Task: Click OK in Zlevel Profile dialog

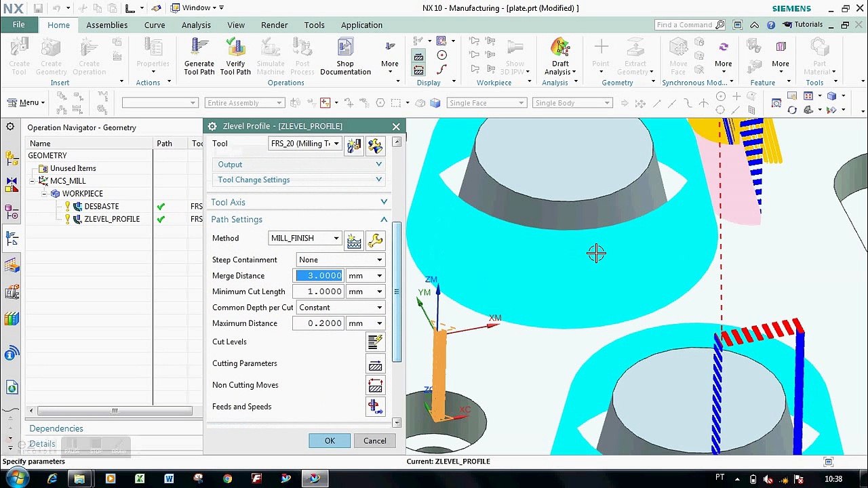Action: [x=330, y=441]
